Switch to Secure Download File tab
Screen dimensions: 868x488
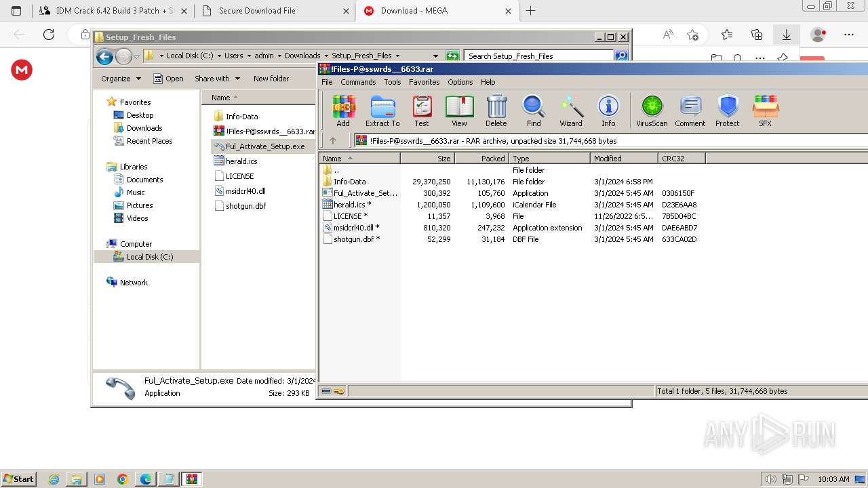click(x=275, y=11)
